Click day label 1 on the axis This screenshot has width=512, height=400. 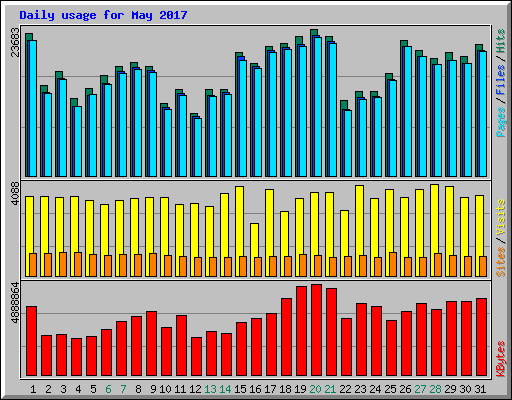point(33,389)
